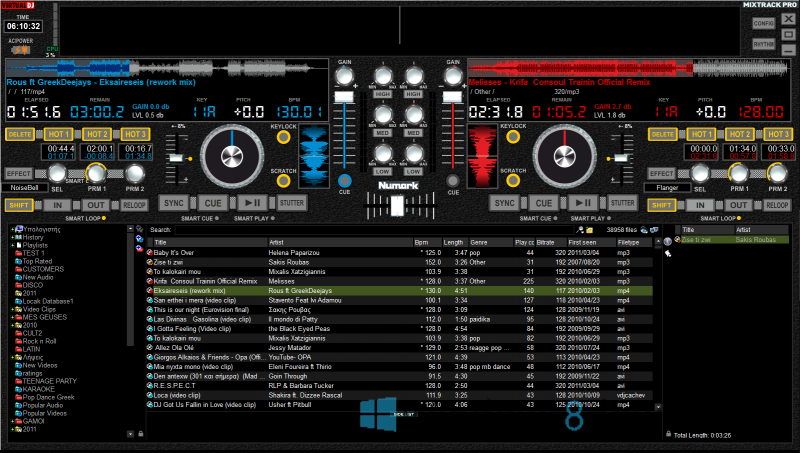Click SYNC on the left deck
The width and height of the screenshot is (800, 453).
173,203
